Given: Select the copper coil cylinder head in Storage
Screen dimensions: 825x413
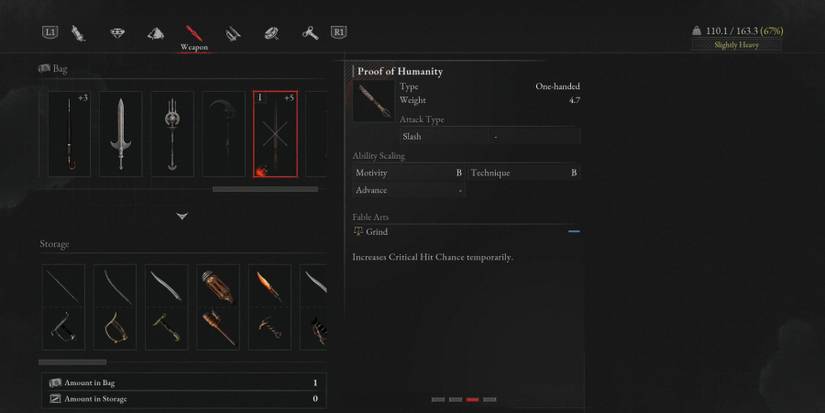Looking at the screenshot, I should 218,286.
